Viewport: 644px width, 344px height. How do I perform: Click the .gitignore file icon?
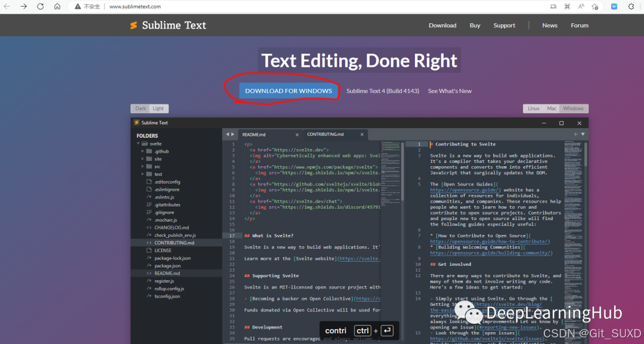tap(149, 212)
